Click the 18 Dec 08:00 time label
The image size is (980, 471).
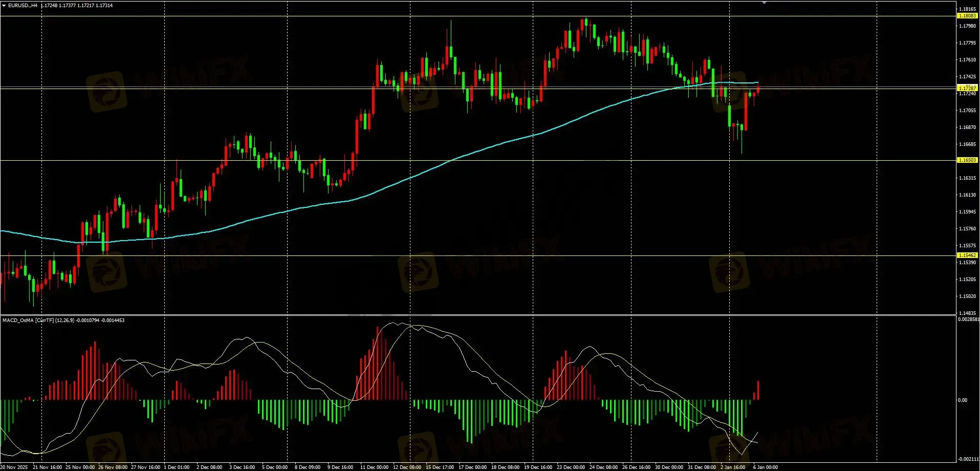(x=506, y=467)
